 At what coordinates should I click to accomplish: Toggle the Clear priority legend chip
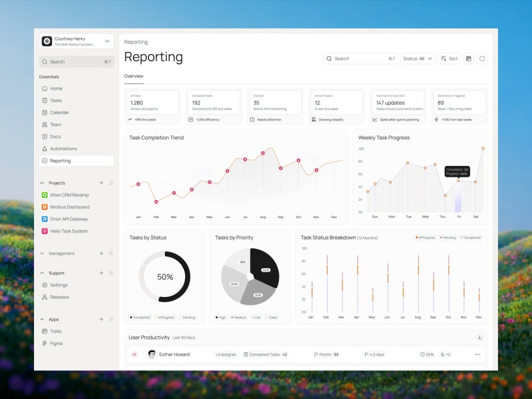(272, 318)
